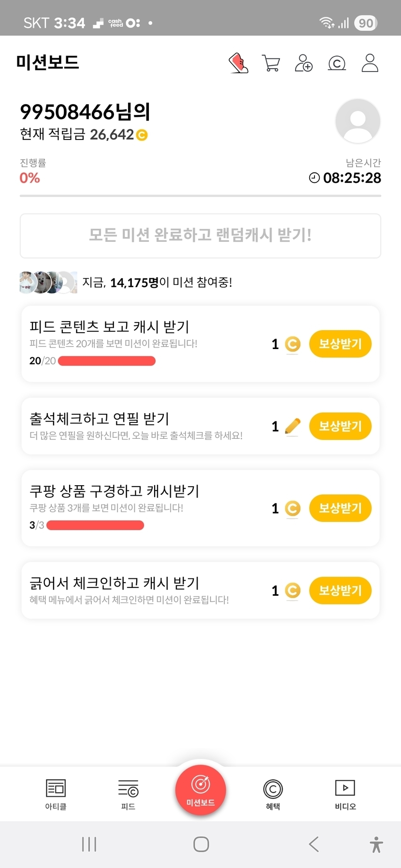Claim pencil reward for 출석체크 mission

340,426
